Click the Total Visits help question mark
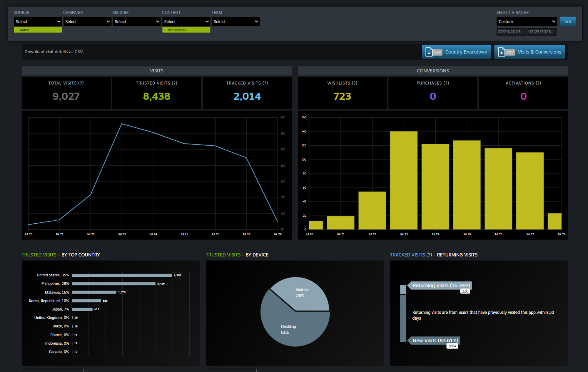 coord(81,83)
